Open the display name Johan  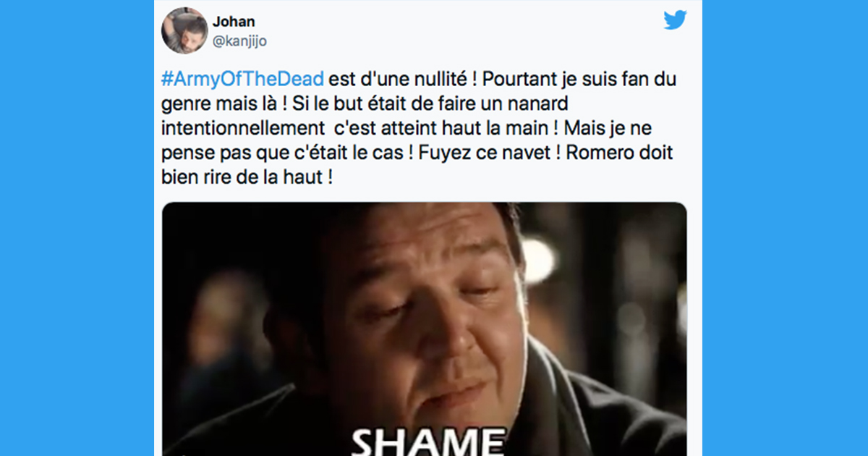click(234, 22)
